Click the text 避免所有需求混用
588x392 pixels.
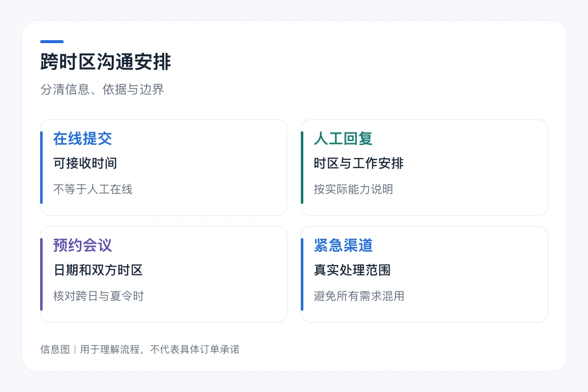[x=359, y=296]
